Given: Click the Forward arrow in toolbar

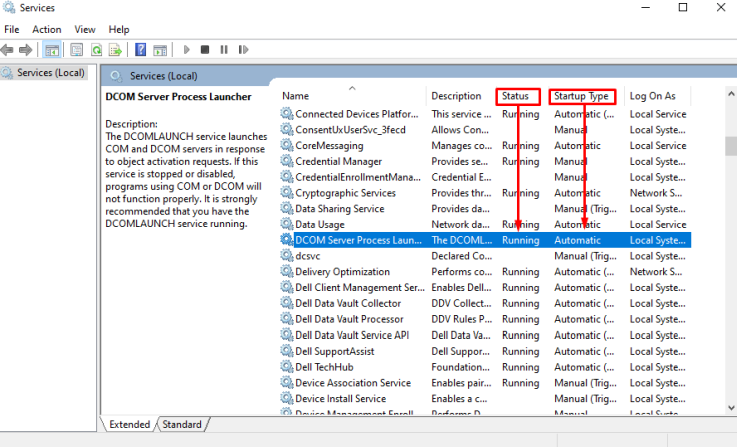Looking at the screenshot, I should click(x=24, y=49).
